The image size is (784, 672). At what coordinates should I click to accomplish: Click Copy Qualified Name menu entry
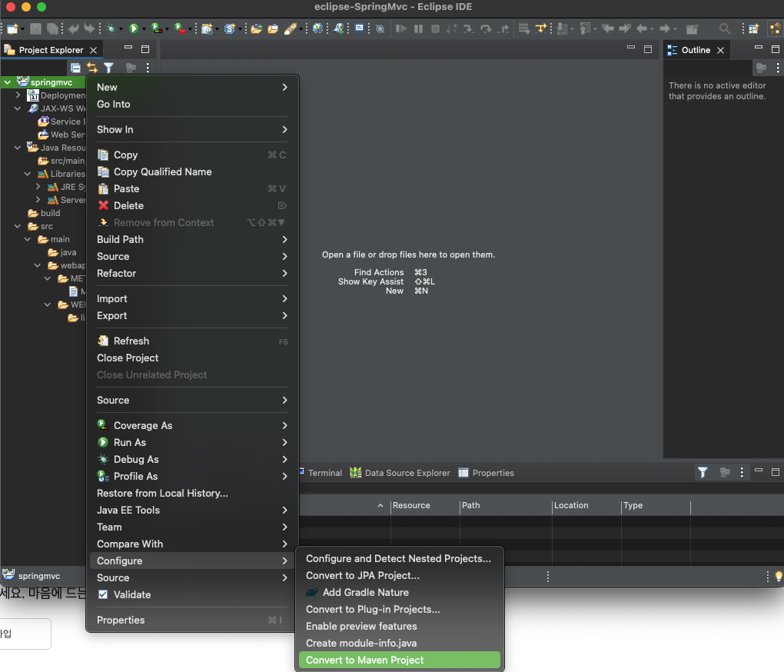192,171
